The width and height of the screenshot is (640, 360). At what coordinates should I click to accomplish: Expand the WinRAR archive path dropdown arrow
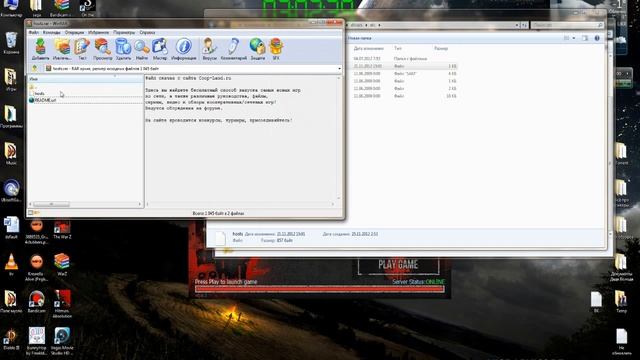tap(339, 69)
